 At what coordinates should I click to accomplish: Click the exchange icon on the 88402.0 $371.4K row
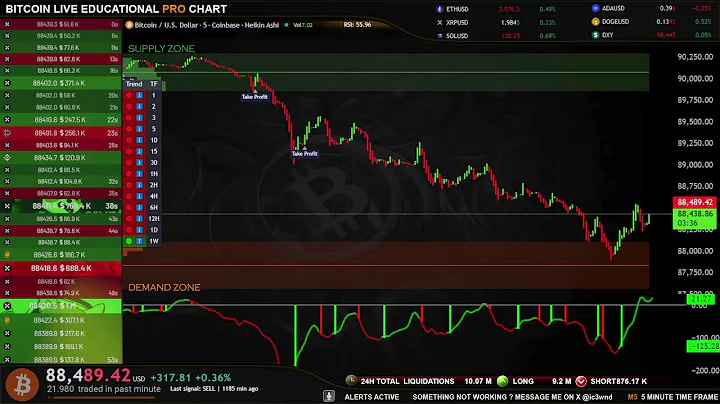point(7,83)
